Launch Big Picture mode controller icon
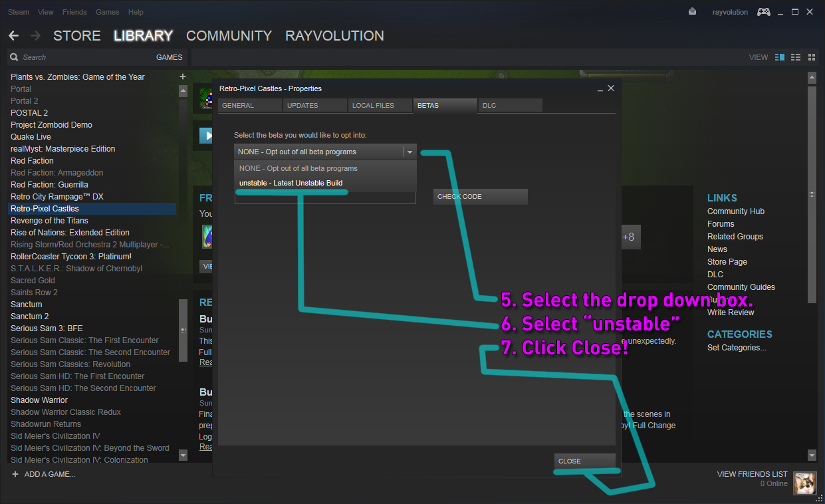Viewport: 825px width, 504px height. 765,12
